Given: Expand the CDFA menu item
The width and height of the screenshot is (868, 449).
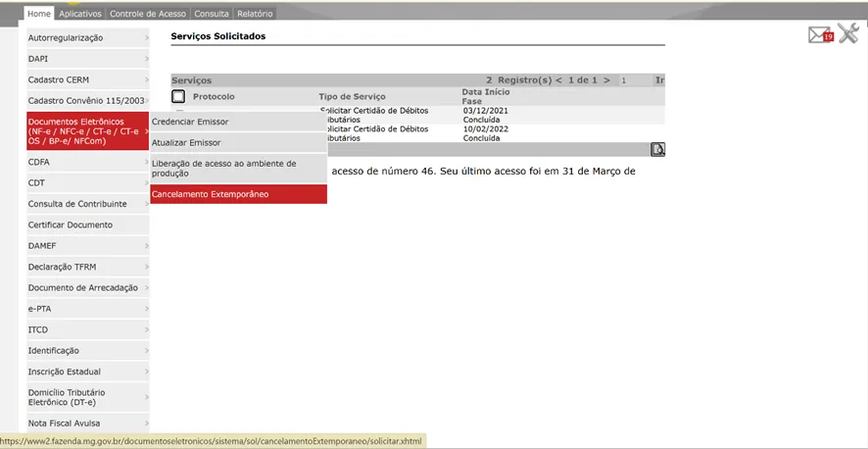Looking at the screenshot, I should tap(88, 162).
